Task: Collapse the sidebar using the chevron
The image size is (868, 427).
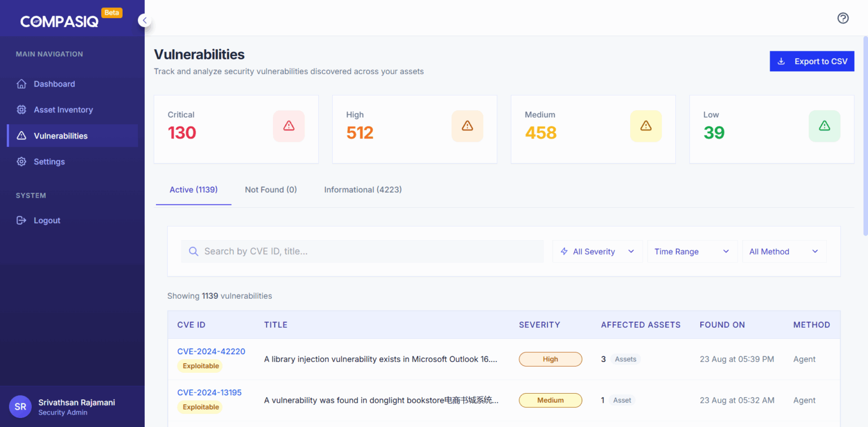Action: point(145,20)
